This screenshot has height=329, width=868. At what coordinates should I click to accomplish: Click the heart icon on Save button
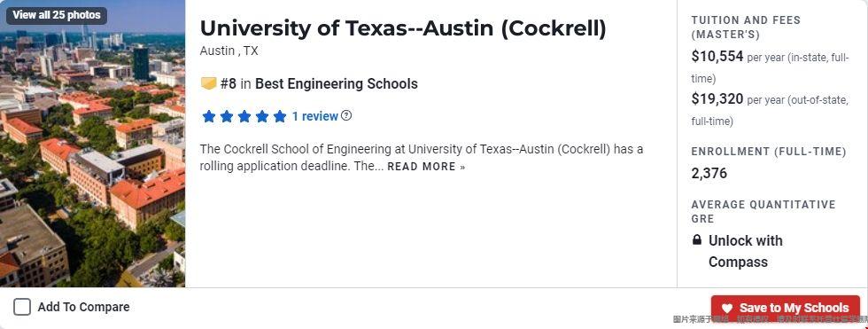tap(727, 309)
